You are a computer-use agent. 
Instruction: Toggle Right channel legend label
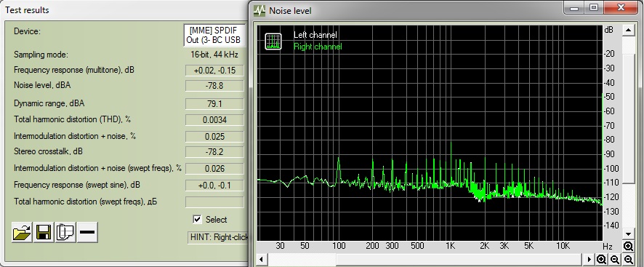click(318, 47)
